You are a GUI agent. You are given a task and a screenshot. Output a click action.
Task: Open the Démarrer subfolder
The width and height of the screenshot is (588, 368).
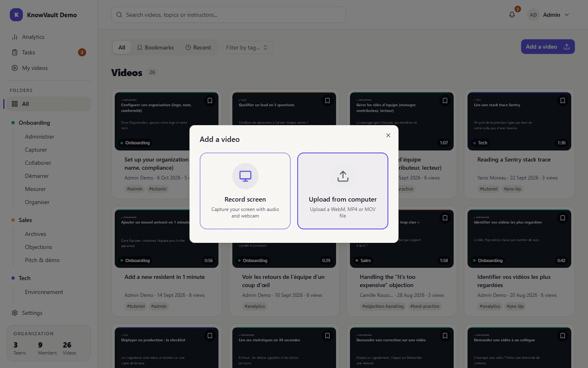pyautogui.click(x=37, y=176)
